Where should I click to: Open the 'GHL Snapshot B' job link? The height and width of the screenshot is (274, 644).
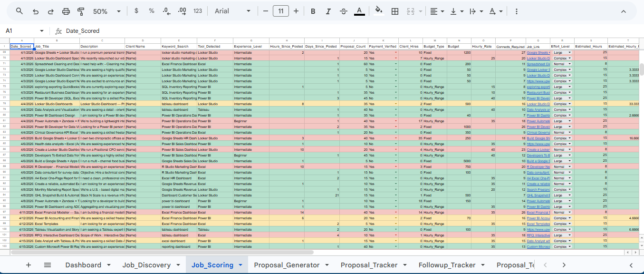(x=538, y=195)
